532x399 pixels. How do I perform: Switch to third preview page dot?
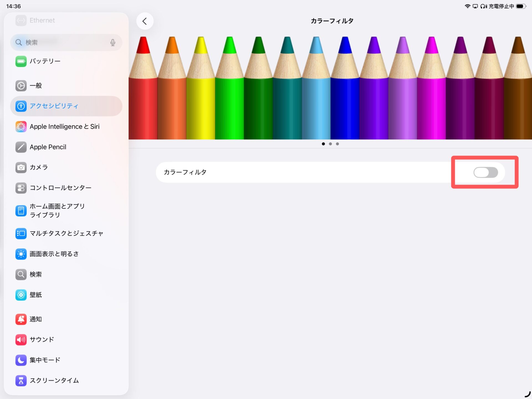click(x=337, y=144)
